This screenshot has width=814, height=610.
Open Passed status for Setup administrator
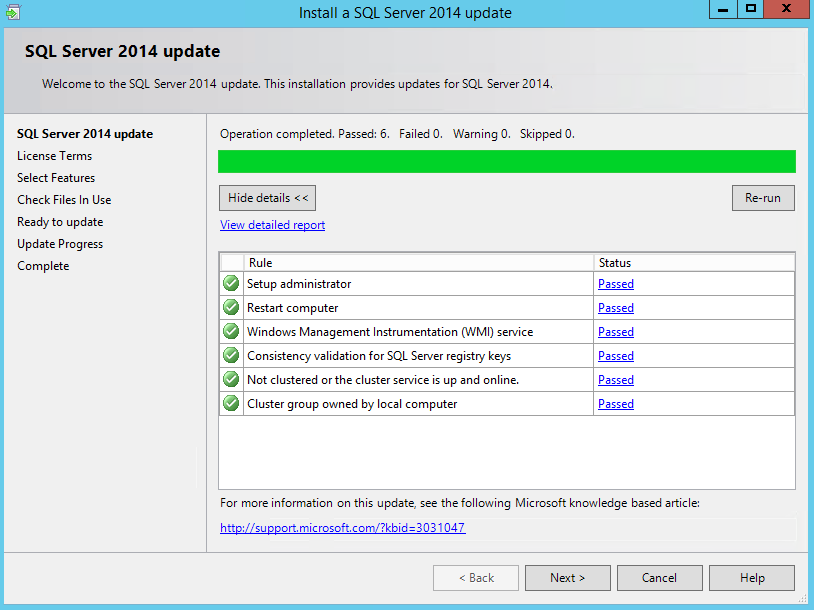[x=616, y=284]
